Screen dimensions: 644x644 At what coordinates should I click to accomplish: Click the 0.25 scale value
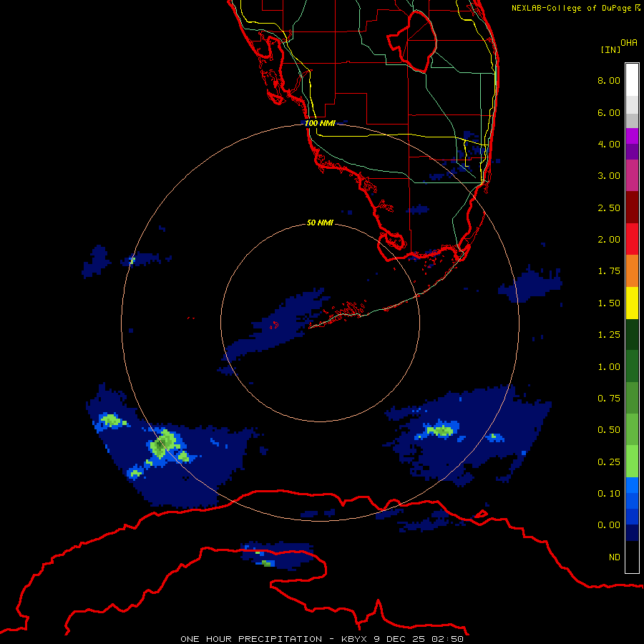(x=609, y=462)
